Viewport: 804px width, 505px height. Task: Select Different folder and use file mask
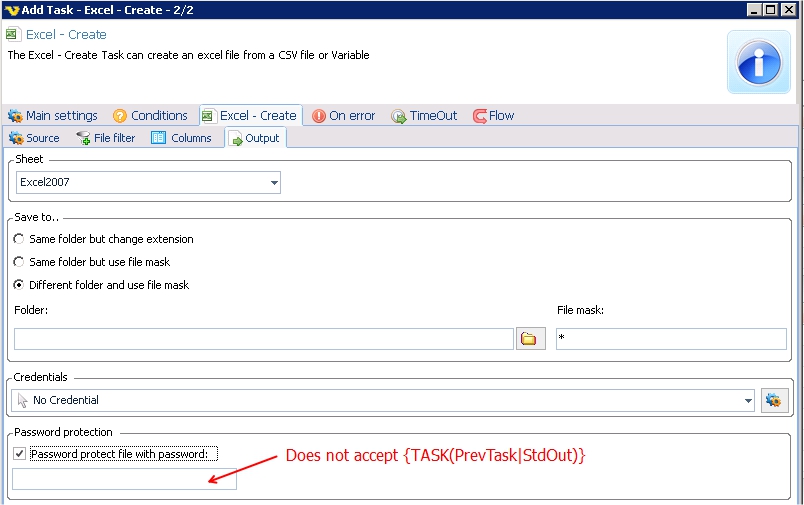pos(19,285)
